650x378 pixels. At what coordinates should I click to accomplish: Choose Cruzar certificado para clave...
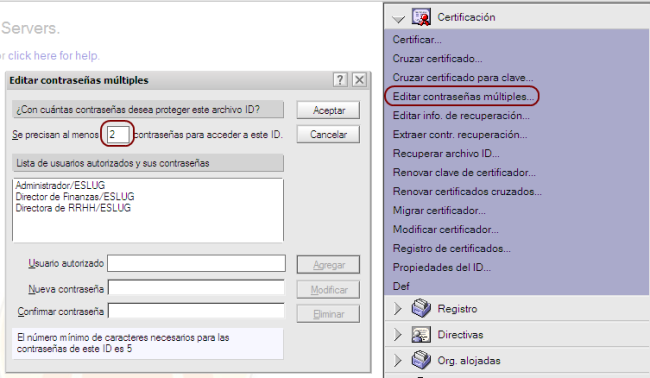[x=463, y=78]
